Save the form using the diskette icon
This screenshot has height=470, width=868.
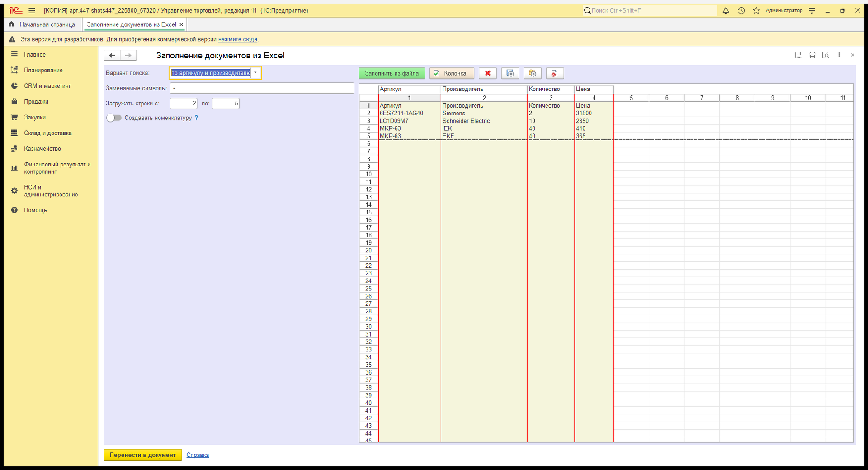coord(799,55)
